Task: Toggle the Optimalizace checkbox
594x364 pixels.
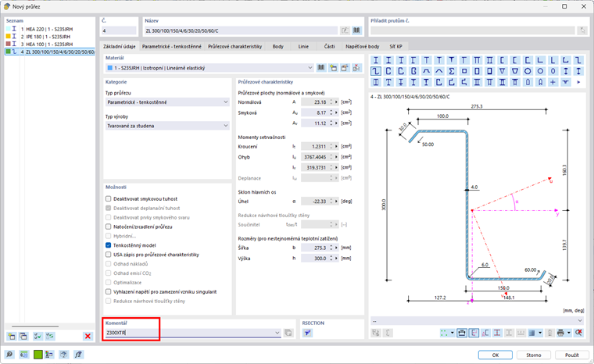Action: click(109, 282)
